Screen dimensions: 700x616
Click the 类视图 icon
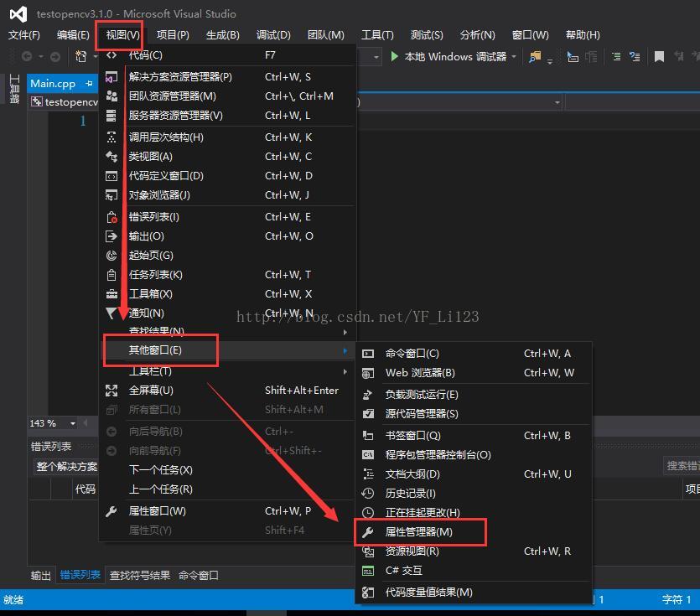111,156
